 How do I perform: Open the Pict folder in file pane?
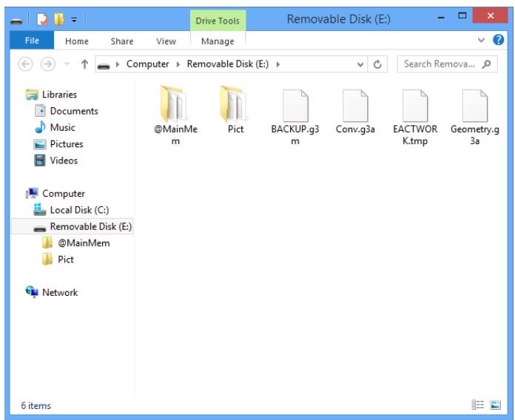click(235, 110)
